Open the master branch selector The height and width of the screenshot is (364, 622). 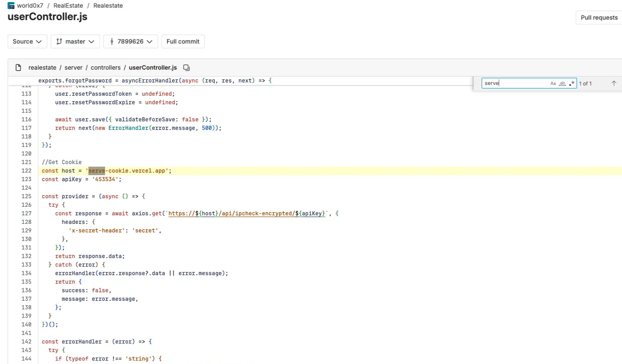click(75, 41)
